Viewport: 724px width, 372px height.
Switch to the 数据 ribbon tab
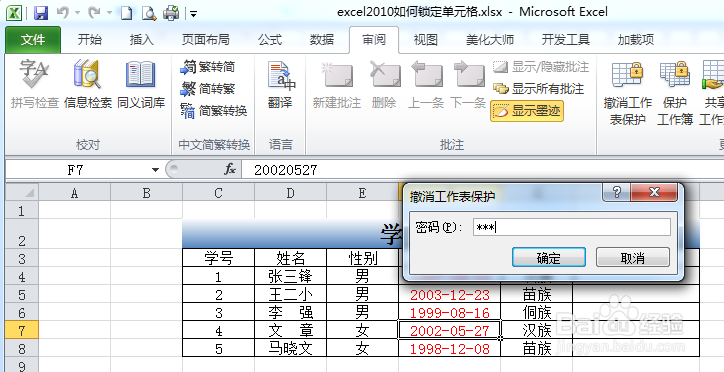[x=321, y=40]
